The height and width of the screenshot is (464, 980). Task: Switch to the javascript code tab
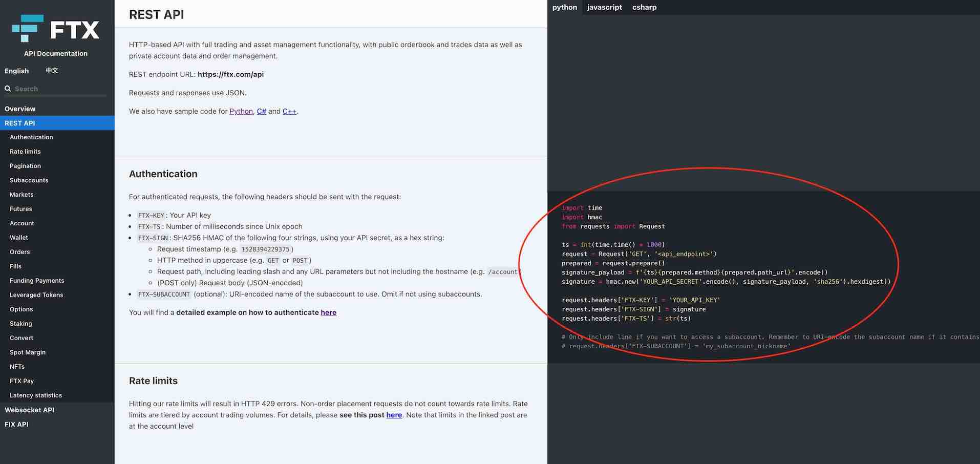click(x=604, y=7)
